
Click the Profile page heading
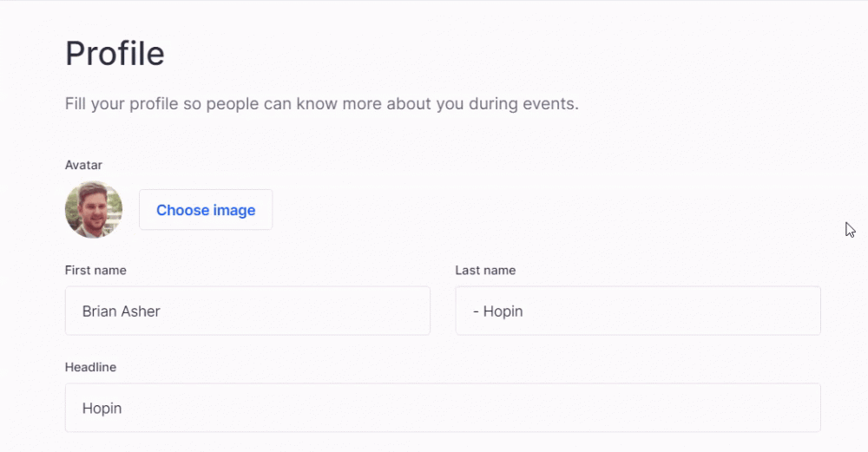pyautogui.click(x=115, y=54)
